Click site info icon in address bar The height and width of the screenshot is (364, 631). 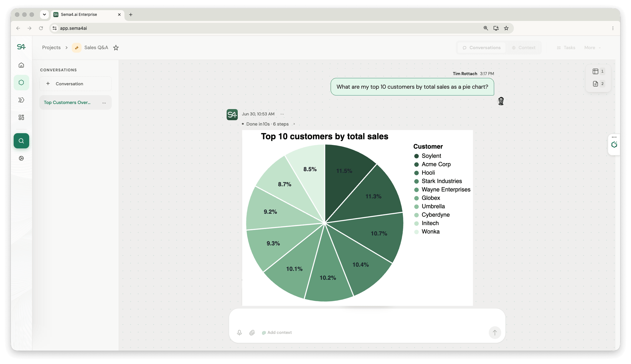(x=55, y=28)
